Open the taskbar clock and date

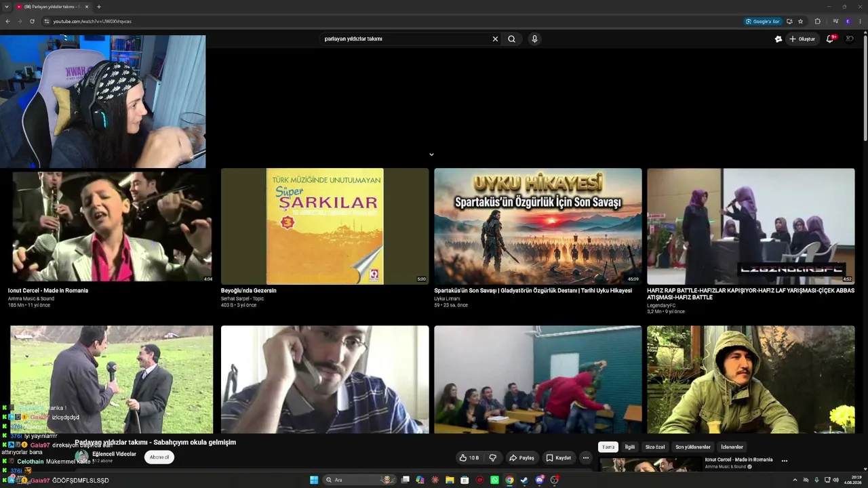852,480
